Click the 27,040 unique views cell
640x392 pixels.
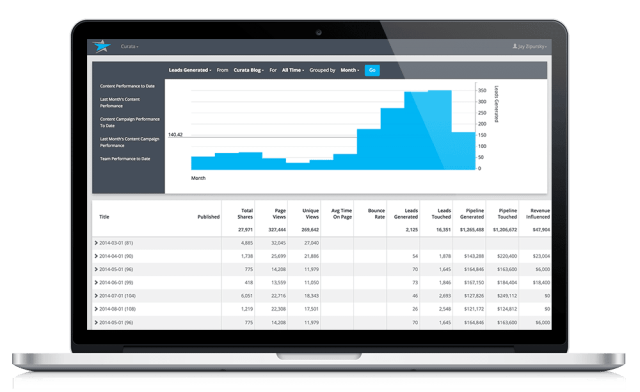311,243
